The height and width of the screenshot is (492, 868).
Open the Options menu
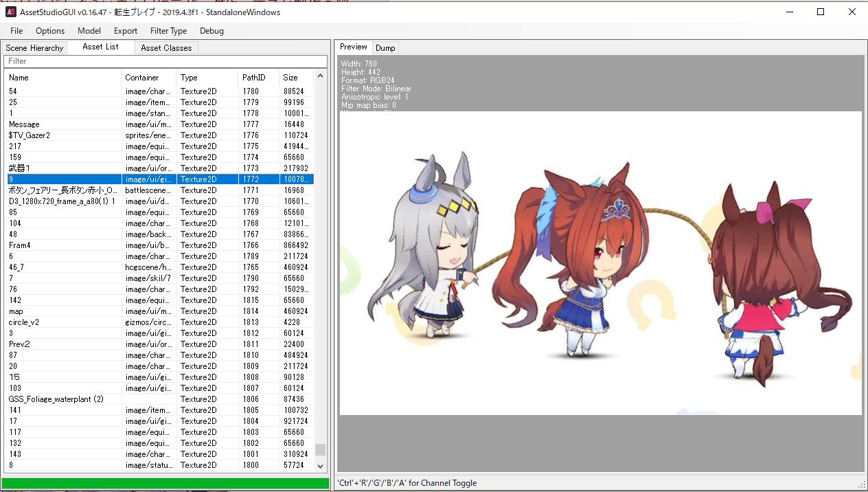click(50, 31)
